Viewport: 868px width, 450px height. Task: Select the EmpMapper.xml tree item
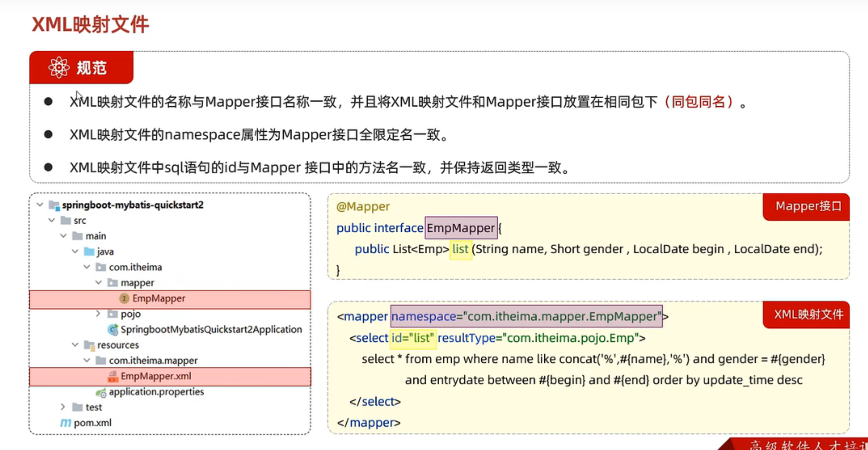(156, 376)
